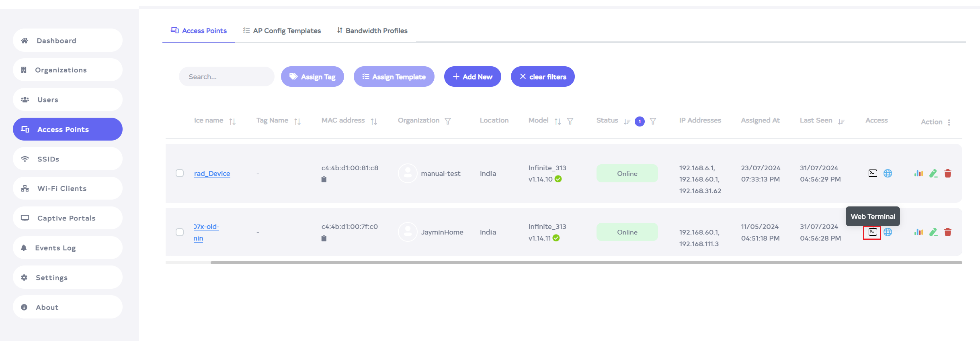Click Add New button
980x347 pixels.
(472, 77)
